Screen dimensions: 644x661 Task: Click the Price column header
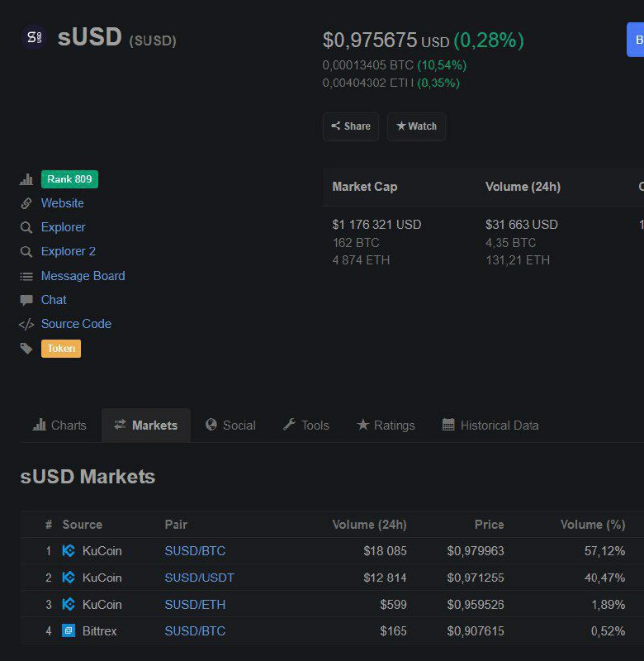tap(490, 525)
